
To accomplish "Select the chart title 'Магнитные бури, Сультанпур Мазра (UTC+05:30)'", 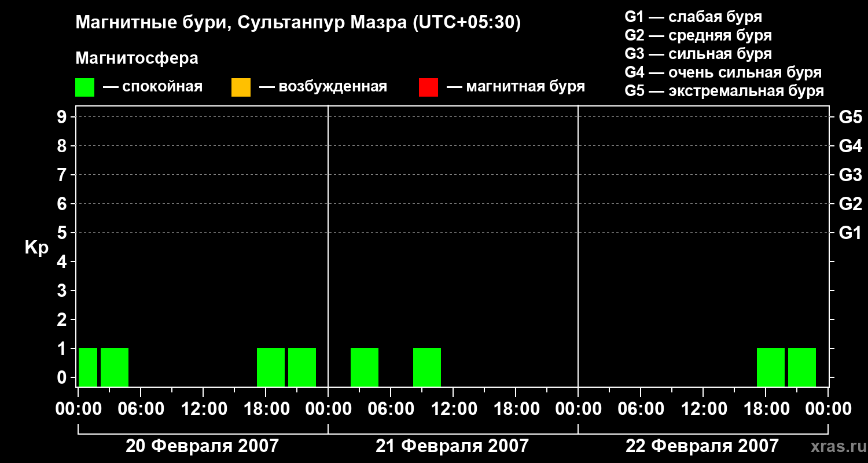I will coord(299,23).
